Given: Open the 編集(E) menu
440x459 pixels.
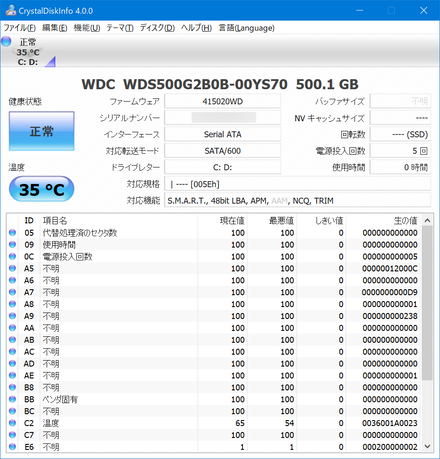Looking at the screenshot, I should 55,28.
